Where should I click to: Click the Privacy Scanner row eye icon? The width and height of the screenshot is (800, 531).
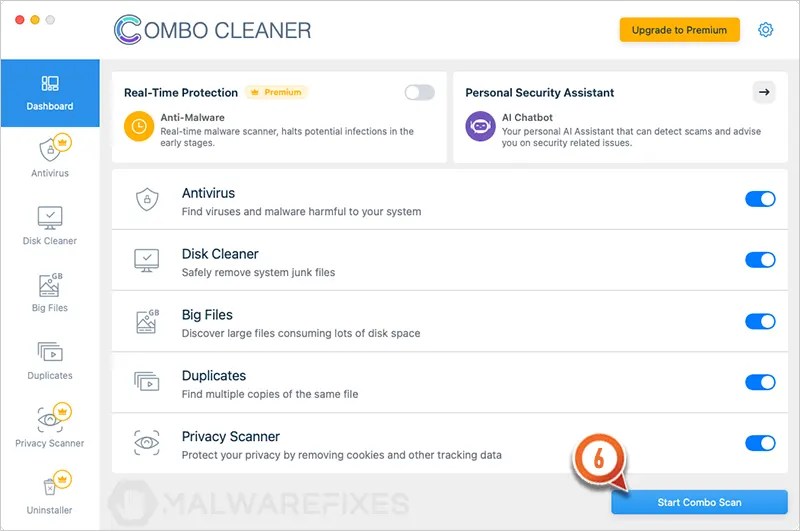point(146,442)
